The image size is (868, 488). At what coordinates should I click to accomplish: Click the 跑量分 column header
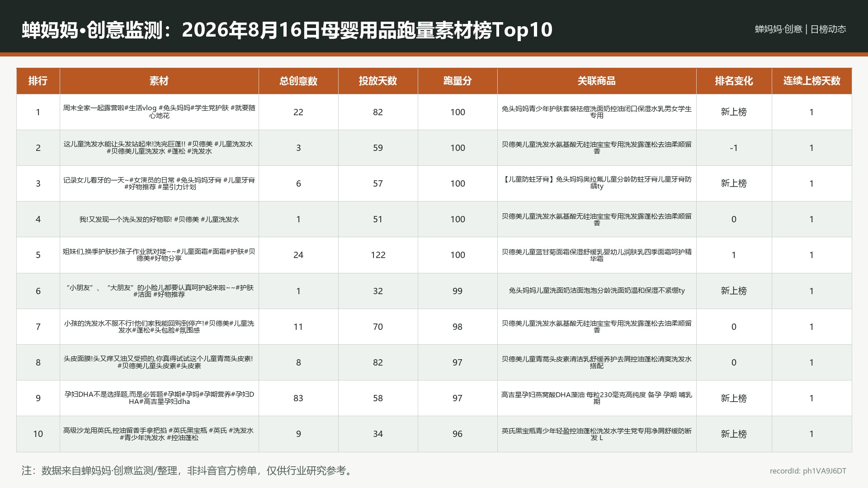pos(458,81)
